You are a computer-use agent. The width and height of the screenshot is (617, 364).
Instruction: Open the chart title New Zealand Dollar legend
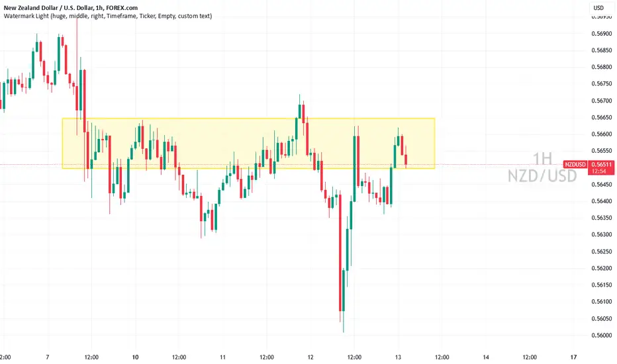pyautogui.click(x=71, y=7)
